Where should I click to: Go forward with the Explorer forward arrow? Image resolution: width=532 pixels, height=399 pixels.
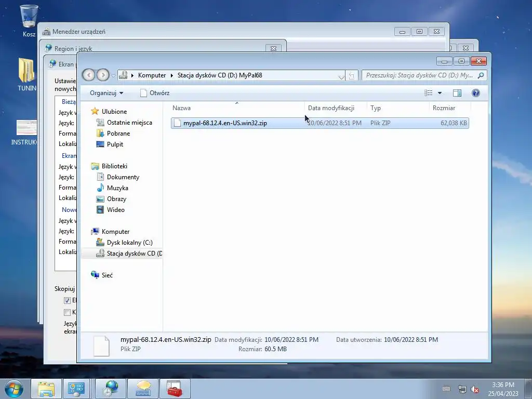[x=103, y=75]
